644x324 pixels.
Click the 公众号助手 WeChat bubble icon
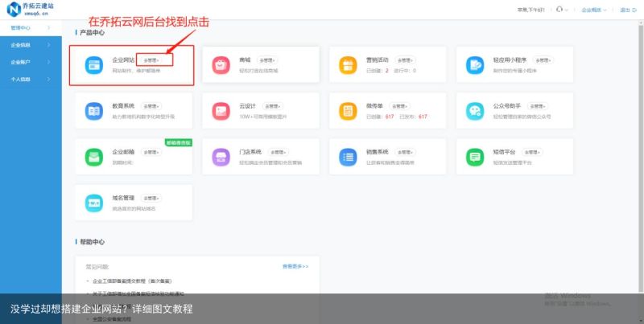(x=475, y=111)
